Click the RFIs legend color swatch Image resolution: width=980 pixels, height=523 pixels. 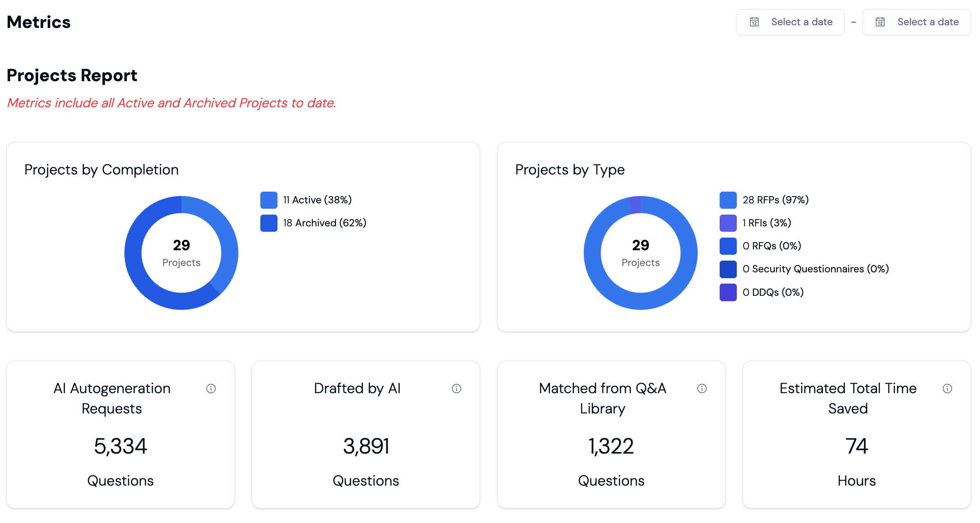(x=728, y=223)
